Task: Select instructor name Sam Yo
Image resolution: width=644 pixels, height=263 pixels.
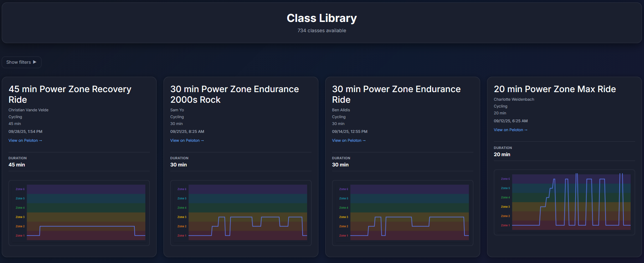Action: tap(177, 110)
